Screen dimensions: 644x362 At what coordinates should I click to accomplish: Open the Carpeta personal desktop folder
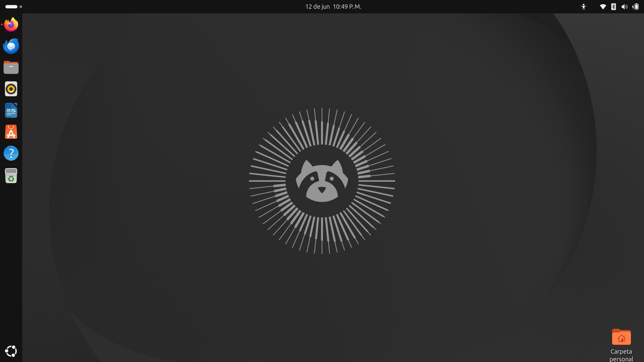coord(621,345)
